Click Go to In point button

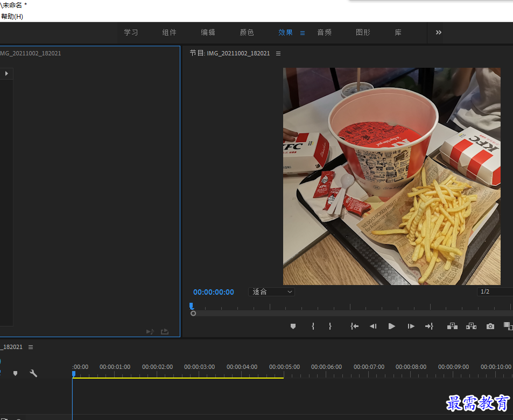(x=354, y=326)
